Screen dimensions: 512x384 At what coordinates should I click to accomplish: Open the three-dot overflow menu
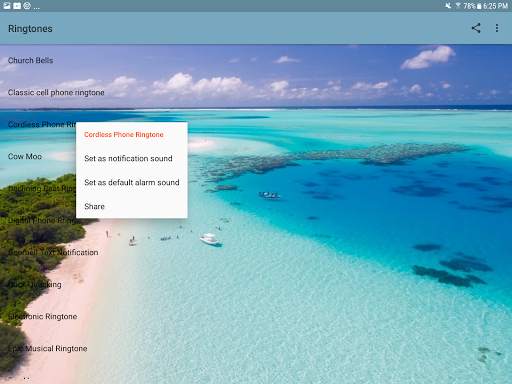[x=497, y=28]
